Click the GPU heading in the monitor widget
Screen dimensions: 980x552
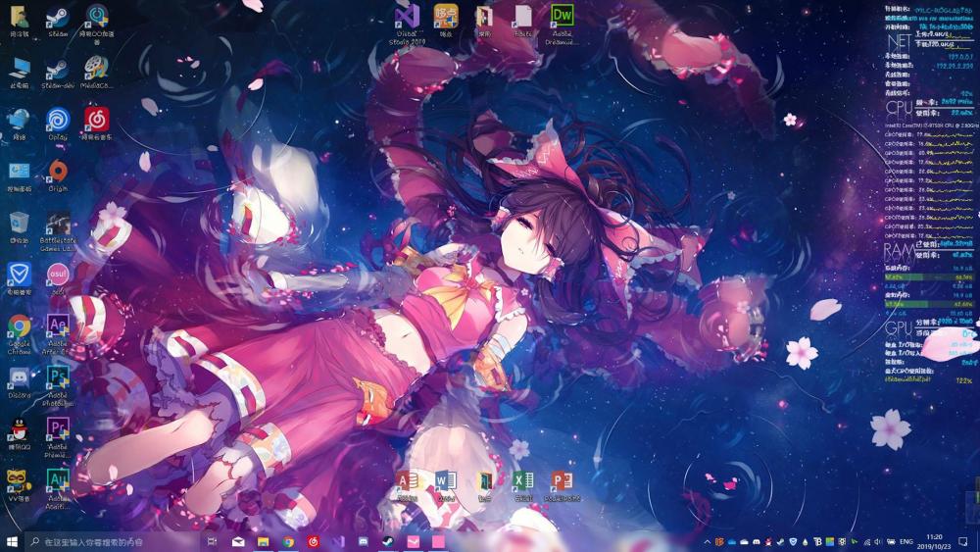click(x=900, y=327)
